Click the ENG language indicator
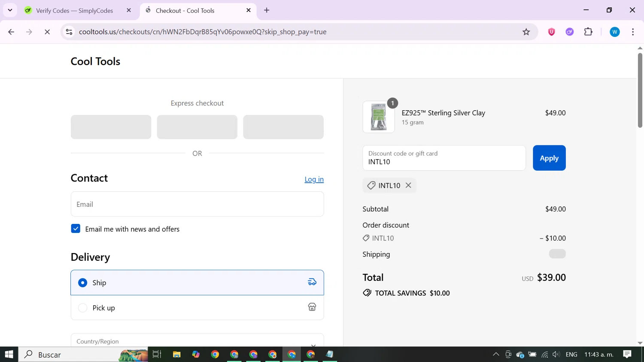 pyautogui.click(x=571, y=354)
